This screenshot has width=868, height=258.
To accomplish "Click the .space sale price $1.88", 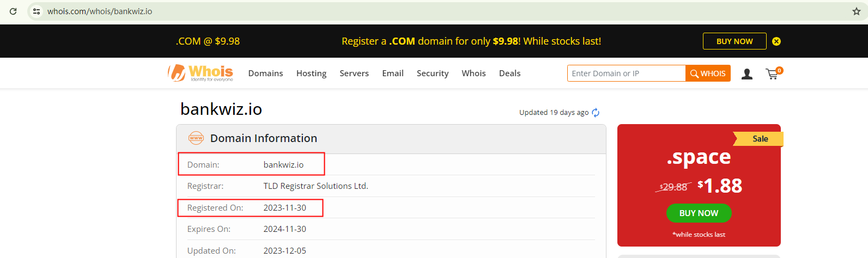I will click(720, 186).
